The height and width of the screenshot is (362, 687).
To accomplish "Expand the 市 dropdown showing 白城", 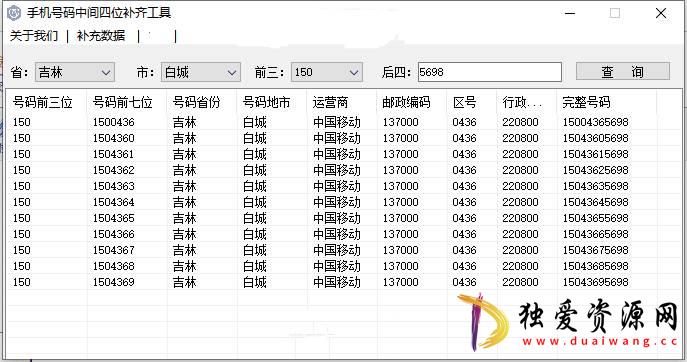I will (201, 72).
